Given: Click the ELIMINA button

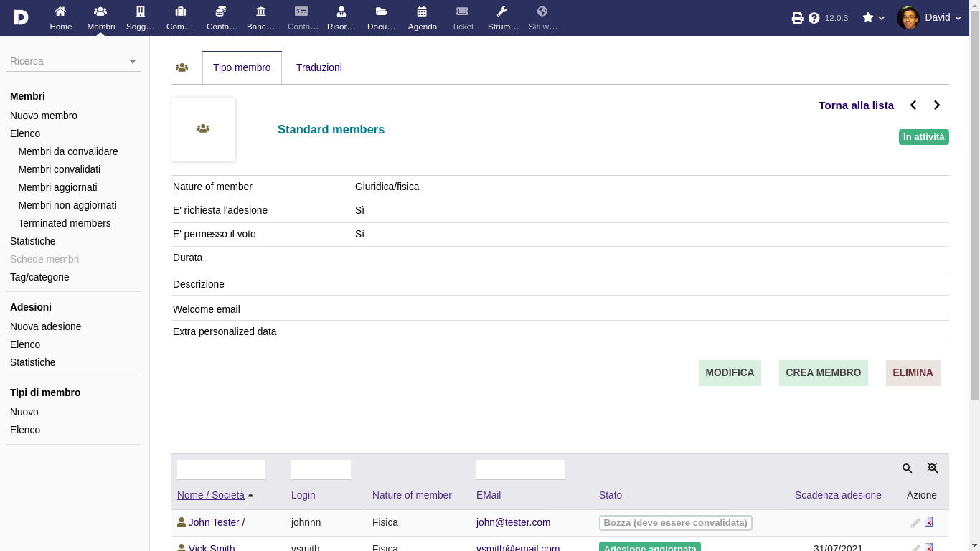Looking at the screenshot, I should 913,373.
